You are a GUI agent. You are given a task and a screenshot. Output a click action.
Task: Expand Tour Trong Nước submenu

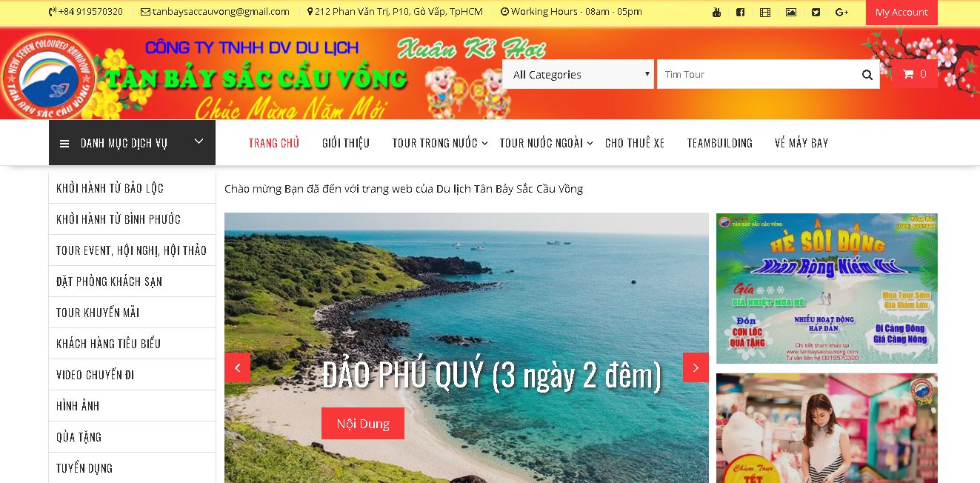pos(440,143)
